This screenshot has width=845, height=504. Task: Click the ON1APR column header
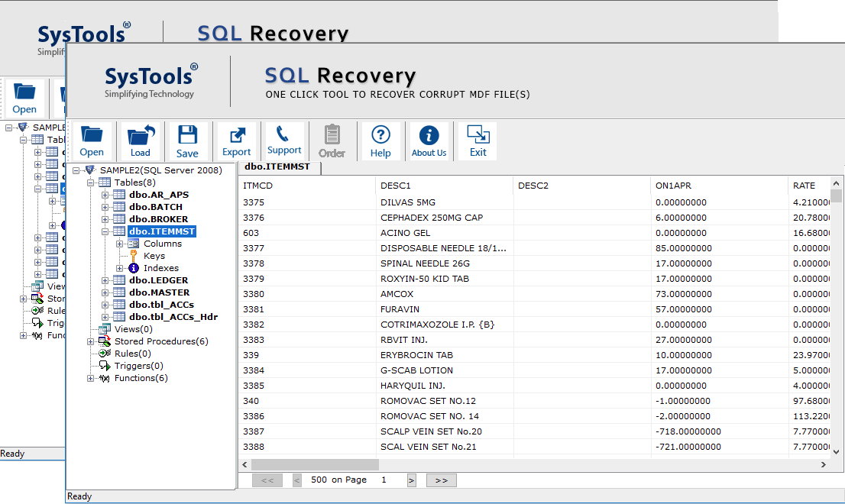[718, 186]
